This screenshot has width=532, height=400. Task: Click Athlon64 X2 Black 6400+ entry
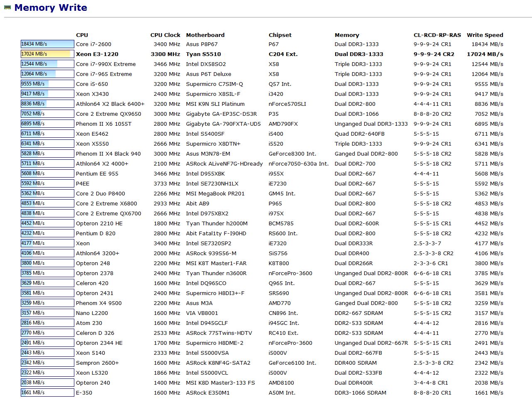point(110,104)
